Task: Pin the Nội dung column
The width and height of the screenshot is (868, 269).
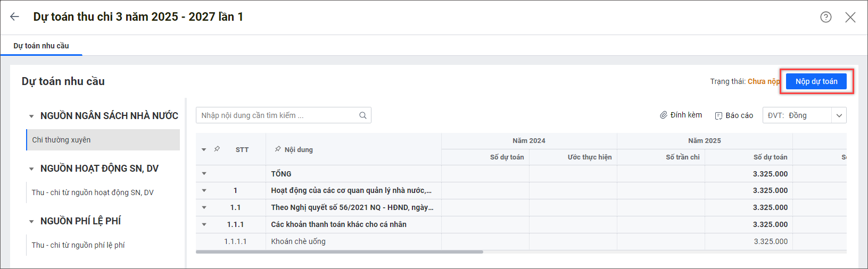Action: [278, 149]
